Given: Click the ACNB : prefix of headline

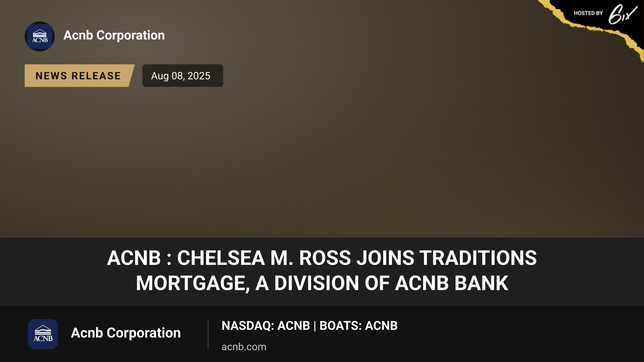Looking at the screenshot, I should click(x=139, y=258).
